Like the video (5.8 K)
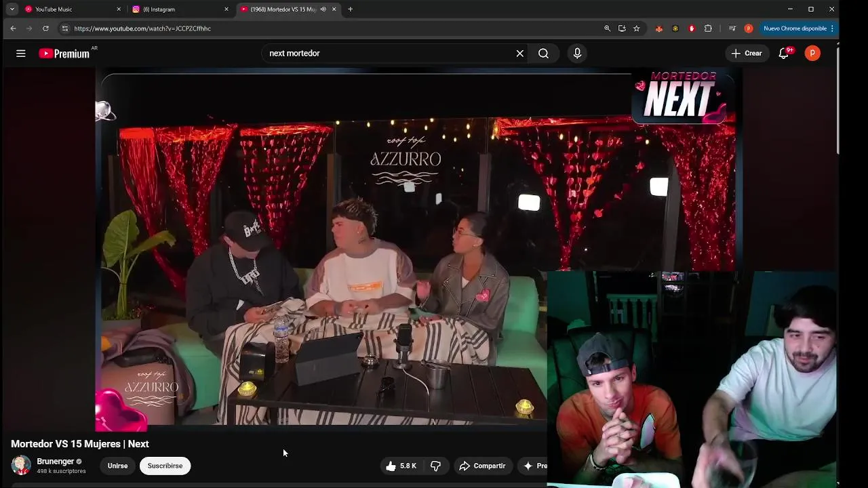 coord(401,466)
